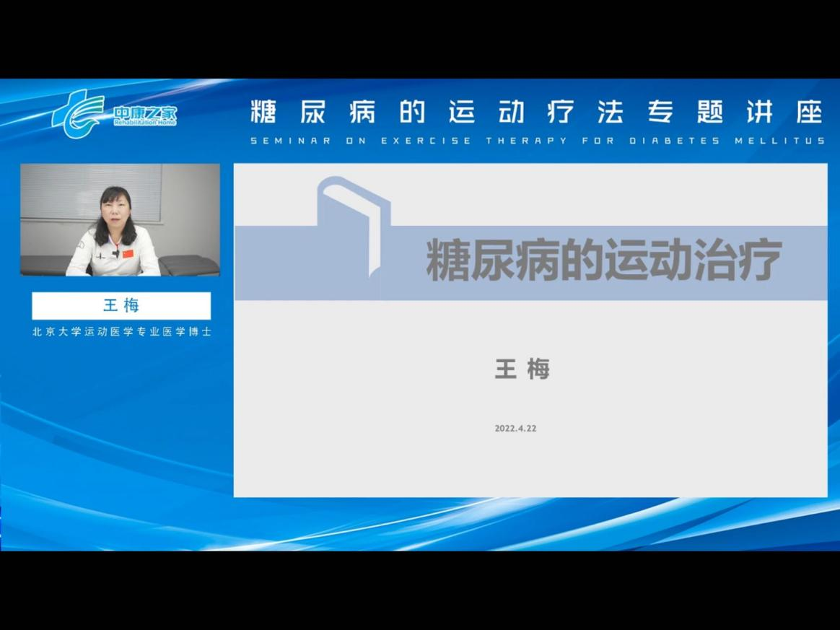Screen dimensions: 840x630
Task: Click the bottom black letterbox bar
Action: [x=420, y=590]
